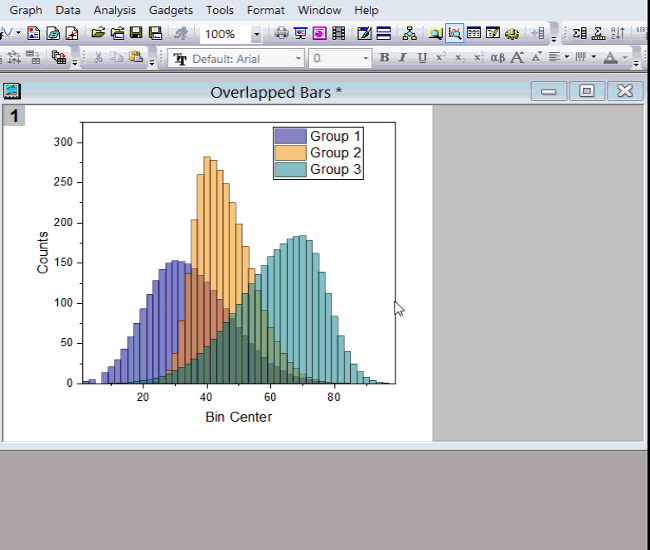The height and width of the screenshot is (550, 650).
Task: Open the Project Explorer tree icon
Action: [x=410, y=34]
